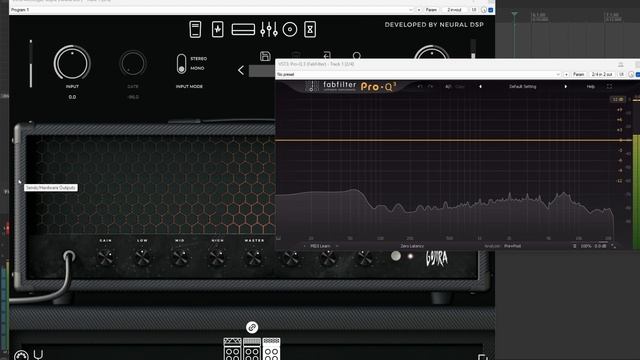Open the cabinet speaker icon

290,29
